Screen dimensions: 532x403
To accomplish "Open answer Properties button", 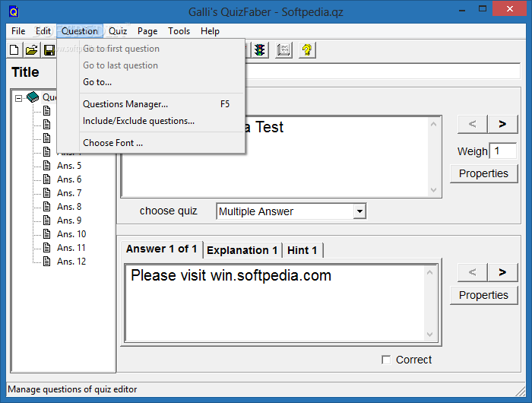I will pos(484,295).
